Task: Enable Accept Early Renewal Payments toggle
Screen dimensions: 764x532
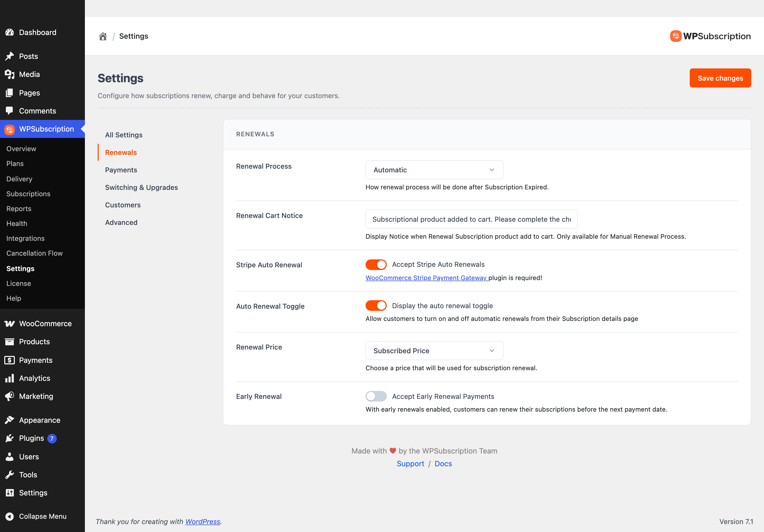Action: pyautogui.click(x=376, y=396)
